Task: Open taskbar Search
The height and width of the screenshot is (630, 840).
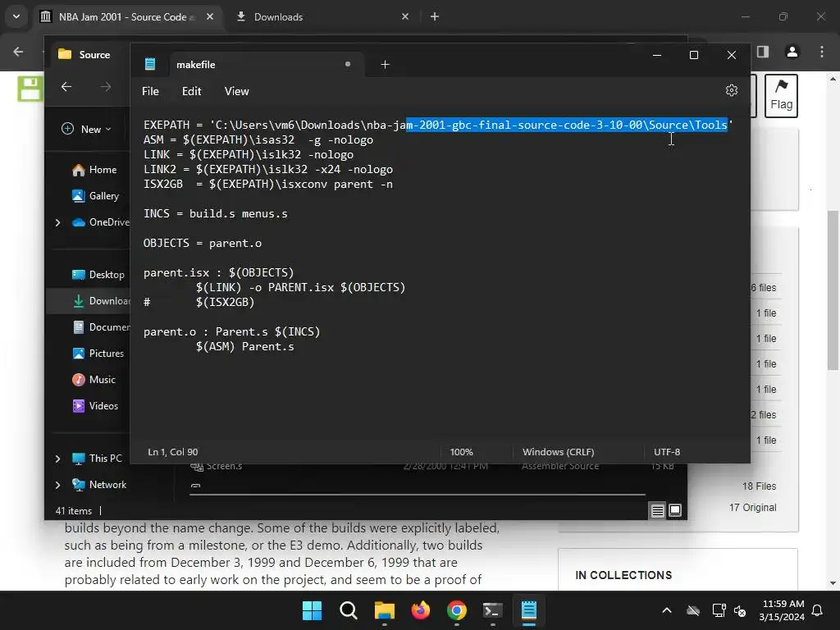Action: tap(348, 610)
